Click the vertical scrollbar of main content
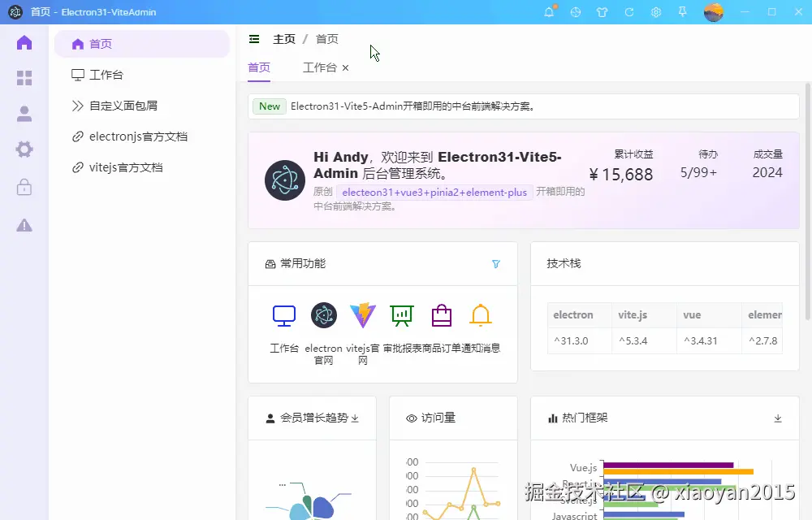This screenshot has width=812, height=520. coord(807,202)
